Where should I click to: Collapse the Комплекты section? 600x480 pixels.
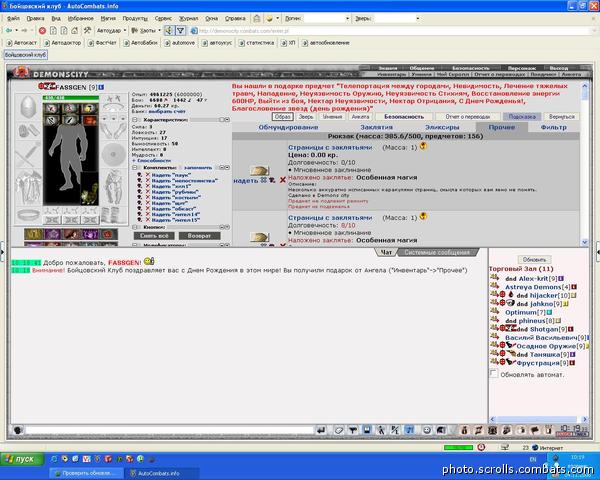tap(135, 167)
